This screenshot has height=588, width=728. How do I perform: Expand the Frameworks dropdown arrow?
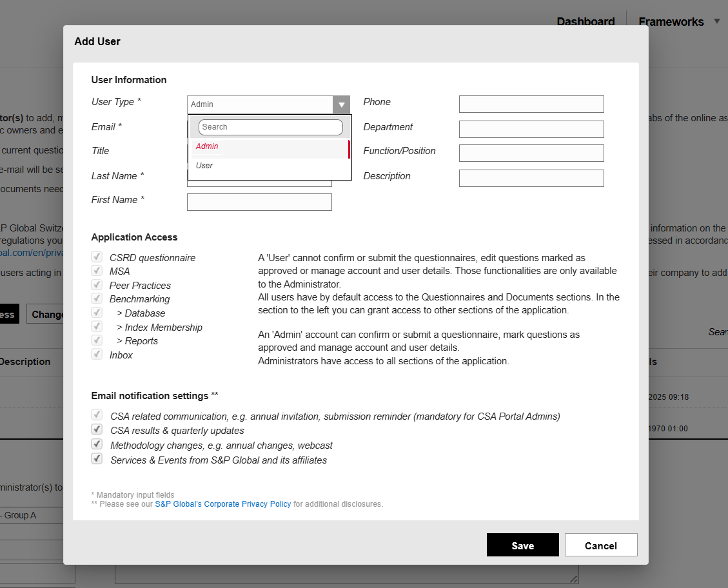(717, 21)
